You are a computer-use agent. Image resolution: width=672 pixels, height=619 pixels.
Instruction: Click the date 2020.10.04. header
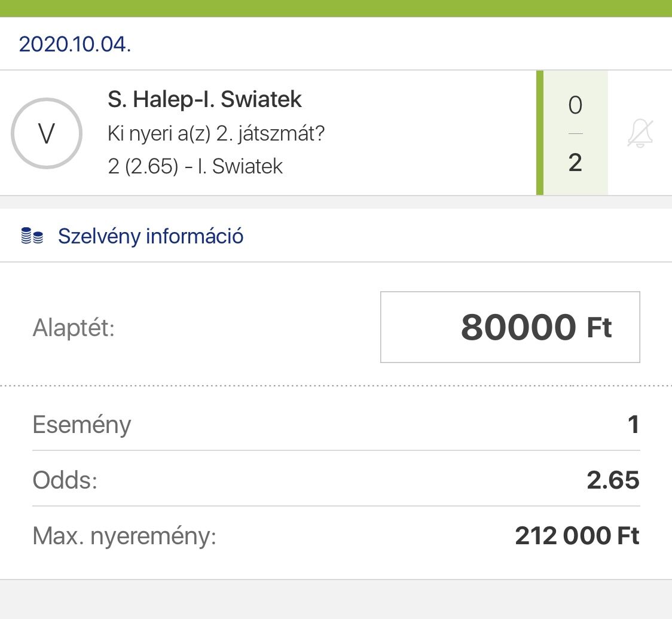coord(75,44)
